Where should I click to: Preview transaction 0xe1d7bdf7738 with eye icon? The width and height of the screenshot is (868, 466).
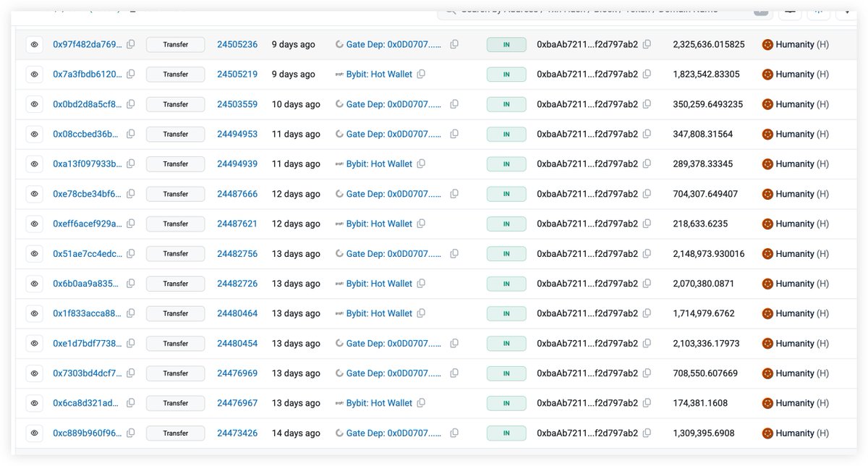(x=34, y=344)
